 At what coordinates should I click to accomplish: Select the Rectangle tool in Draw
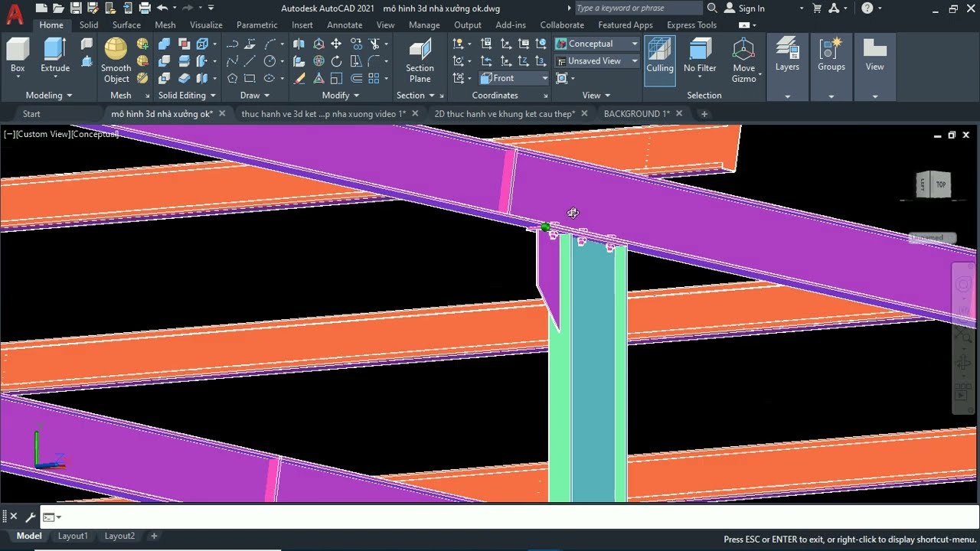point(250,78)
